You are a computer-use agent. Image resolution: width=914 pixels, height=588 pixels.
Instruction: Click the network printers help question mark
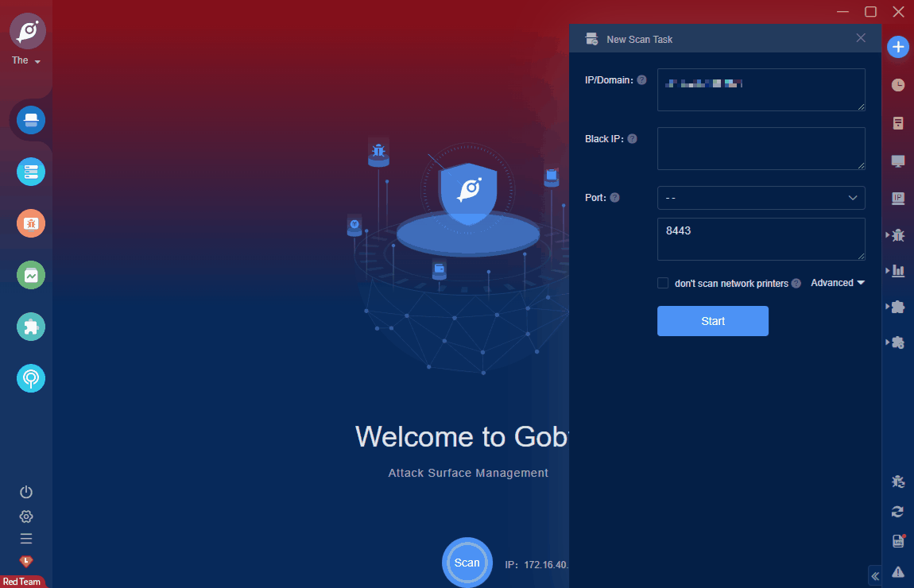tap(796, 283)
